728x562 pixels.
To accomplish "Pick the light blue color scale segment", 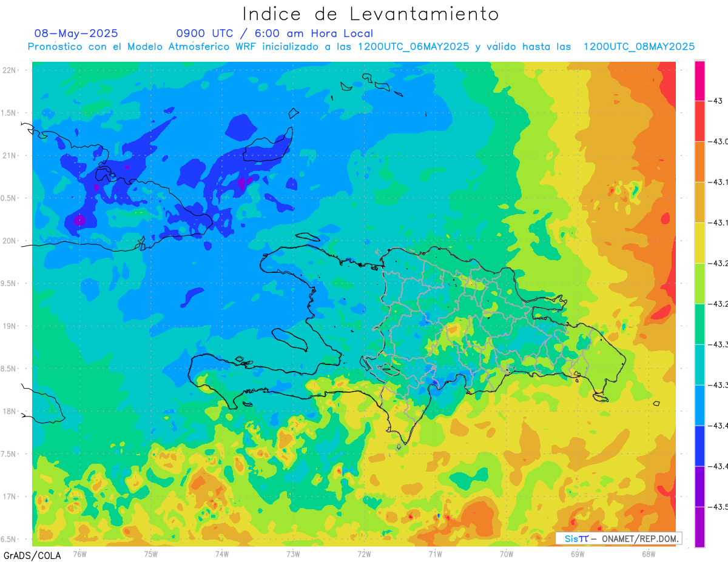I will point(699,406).
